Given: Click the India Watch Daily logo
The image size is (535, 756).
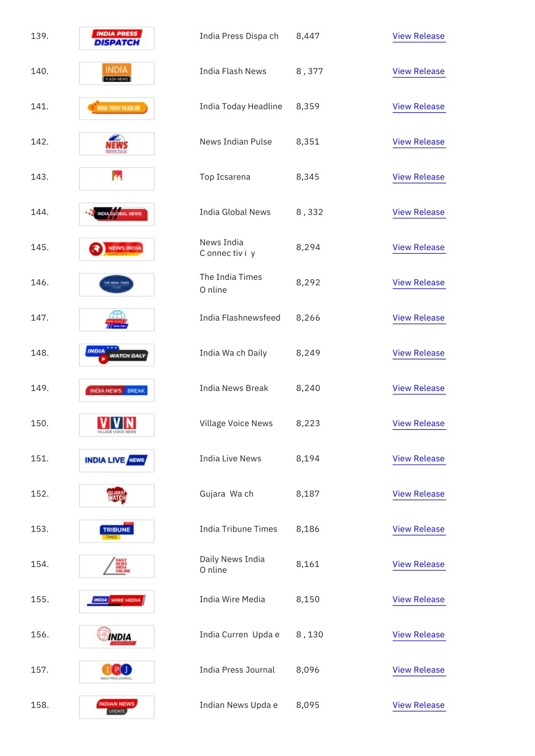Looking at the screenshot, I should [x=117, y=355].
